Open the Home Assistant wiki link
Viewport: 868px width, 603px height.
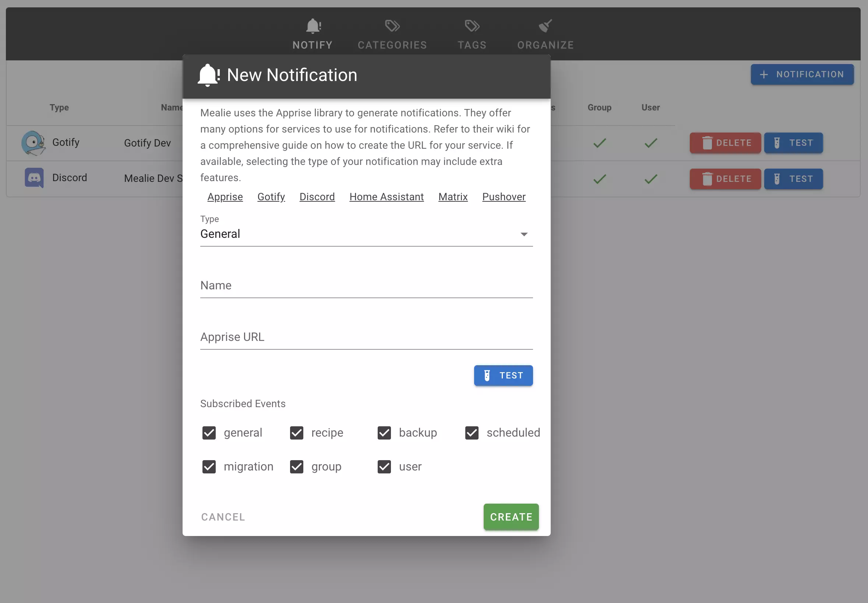coord(387,197)
